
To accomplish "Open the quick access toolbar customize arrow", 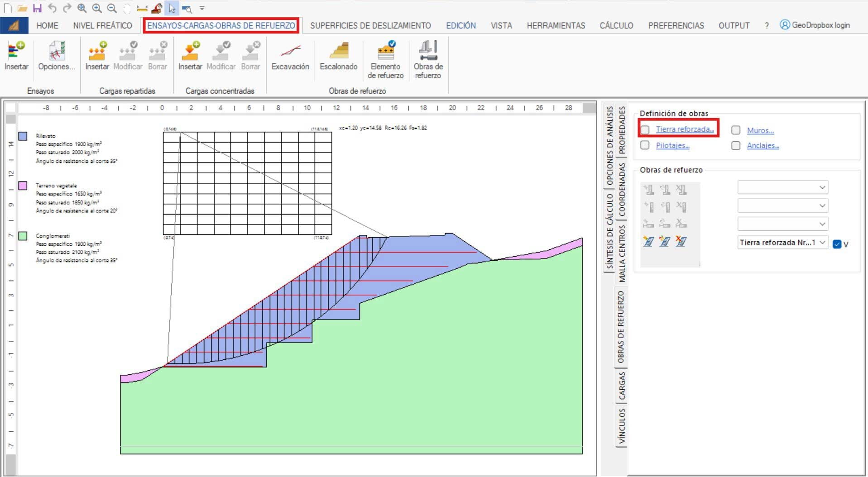I will click(x=202, y=8).
